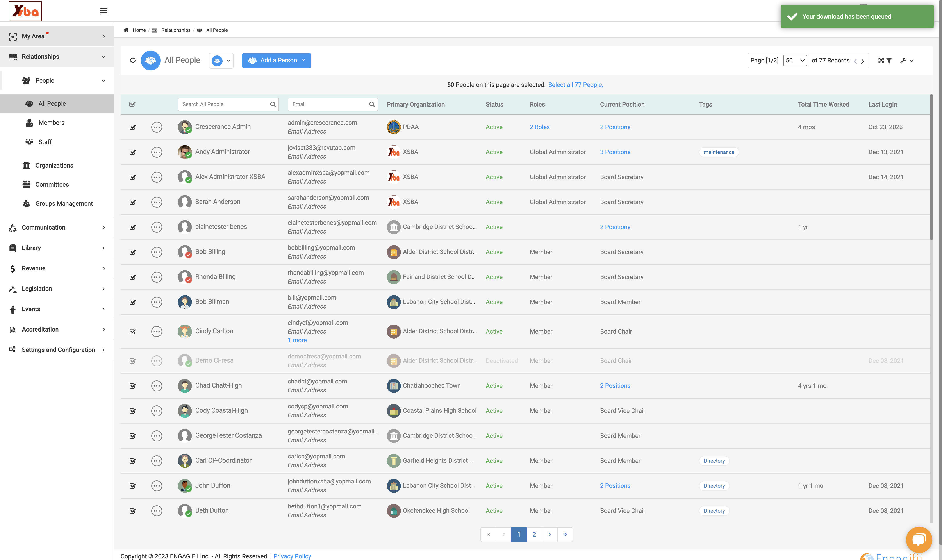Click 2 Roles link for Crescerance Admin
Image resolution: width=942 pixels, height=560 pixels.
coord(539,127)
